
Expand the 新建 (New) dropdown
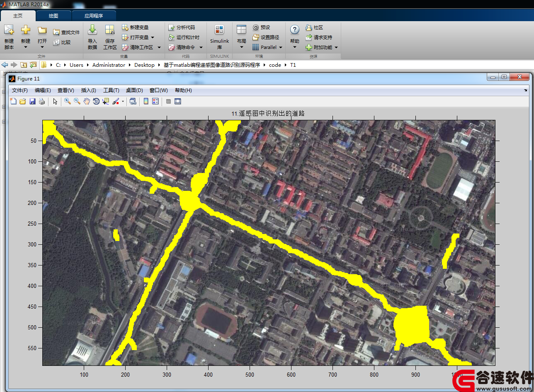pyautogui.click(x=26, y=47)
